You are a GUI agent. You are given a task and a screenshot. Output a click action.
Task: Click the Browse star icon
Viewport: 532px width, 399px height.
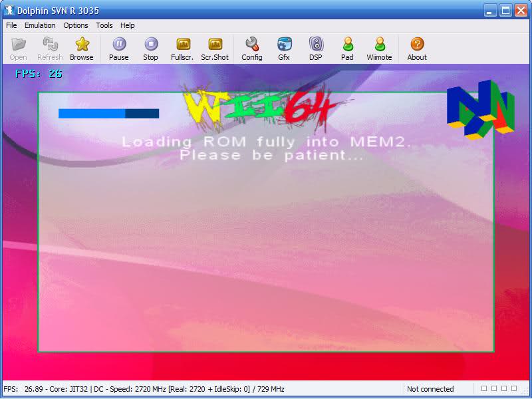[x=82, y=44]
